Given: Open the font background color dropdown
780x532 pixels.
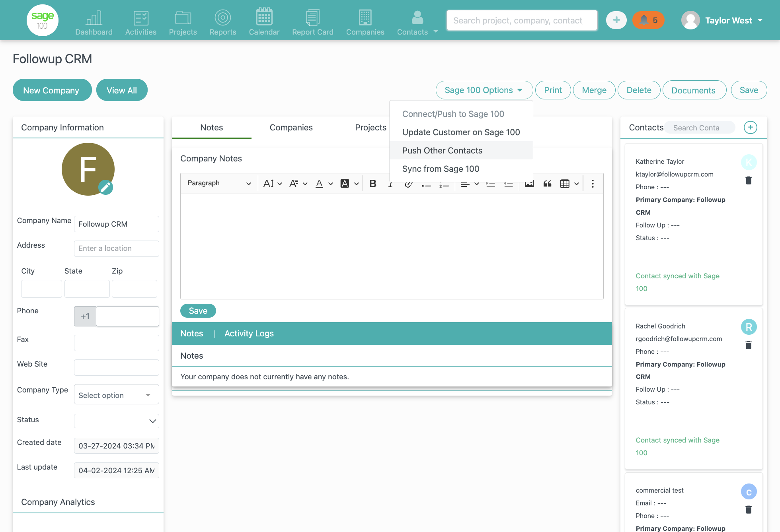Looking at the screenshot, I should tap(350, 183).
